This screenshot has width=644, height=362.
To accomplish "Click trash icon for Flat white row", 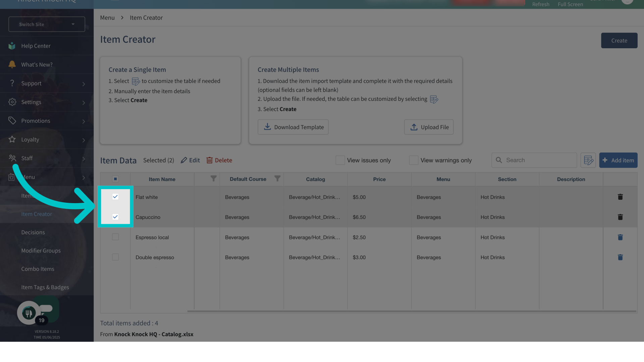I will pos(620,197).
